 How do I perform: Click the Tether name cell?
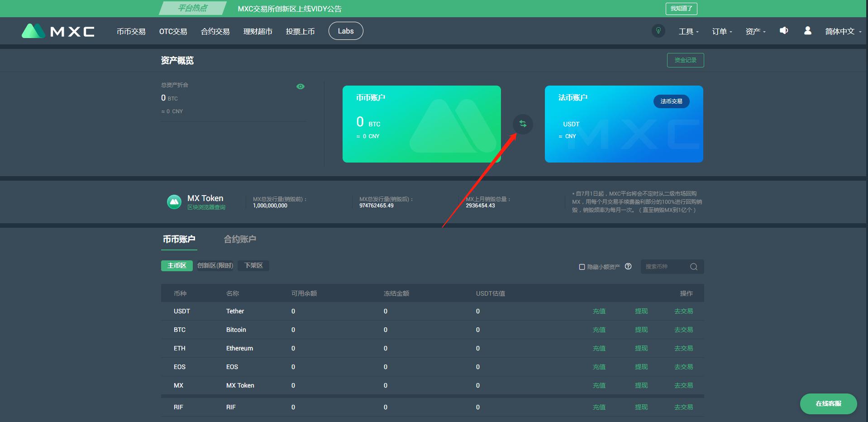coord(235,311)
